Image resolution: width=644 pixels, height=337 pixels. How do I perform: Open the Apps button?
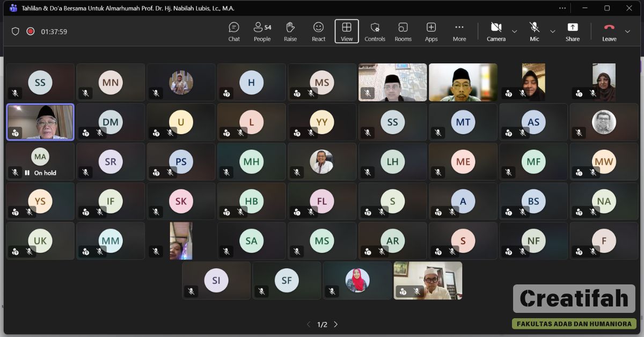pos(431,31)
